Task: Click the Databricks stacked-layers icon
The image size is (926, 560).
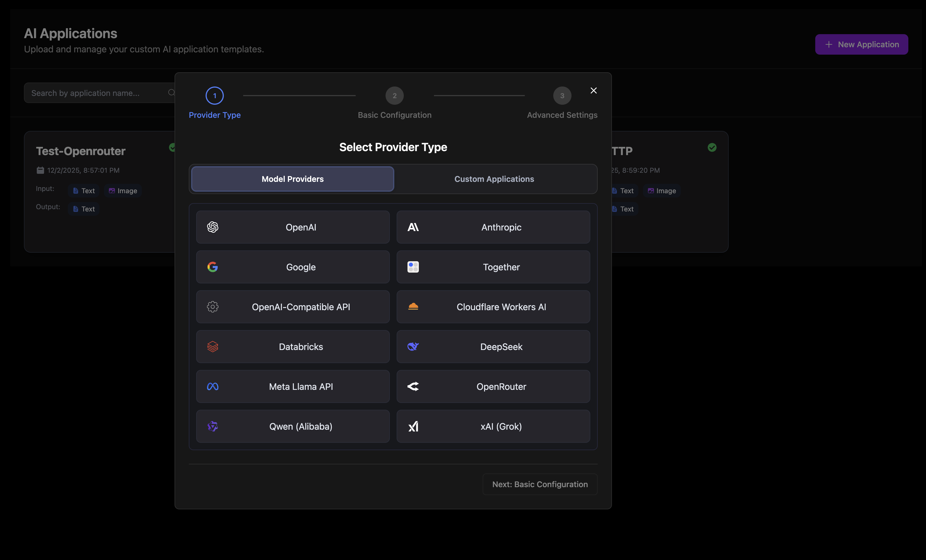Action: [213, 347]
